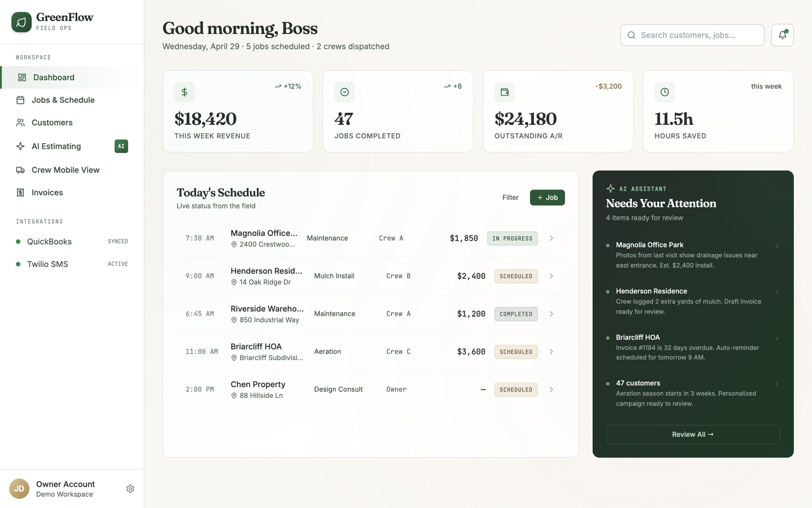Open Customers section
This screenshot has height=508, width=812.
[x=72, y=122]
